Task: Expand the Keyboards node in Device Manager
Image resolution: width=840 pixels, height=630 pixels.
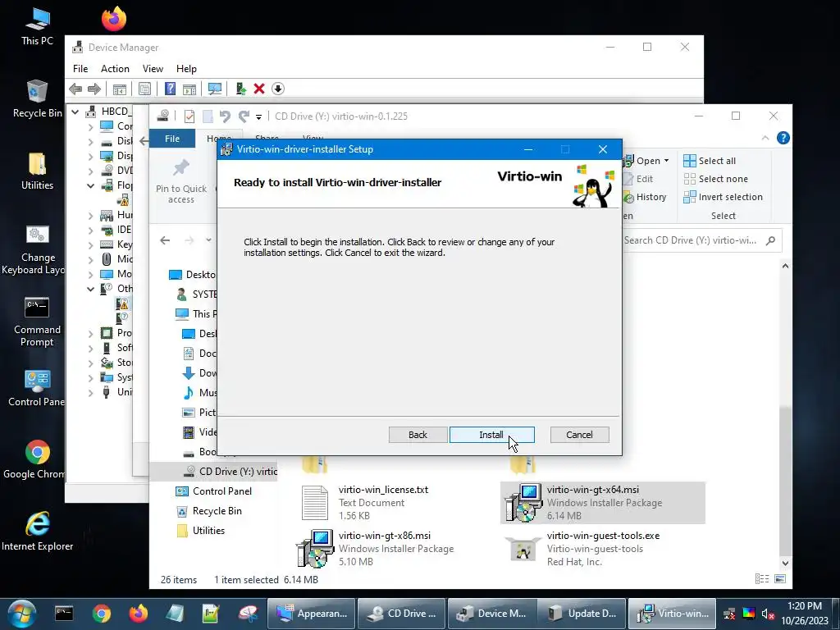Action: pyautogui.click(x=90, y=244)
